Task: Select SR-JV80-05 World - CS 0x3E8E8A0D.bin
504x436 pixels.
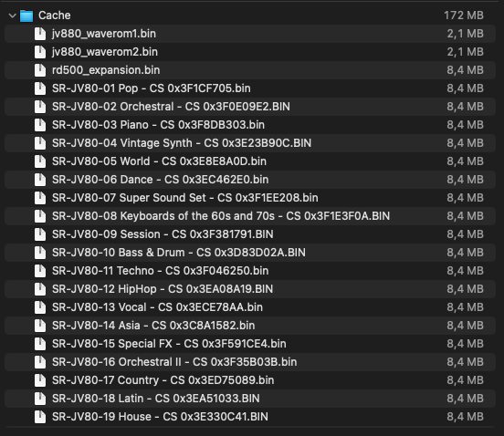Action: click(x=159, y=161)
